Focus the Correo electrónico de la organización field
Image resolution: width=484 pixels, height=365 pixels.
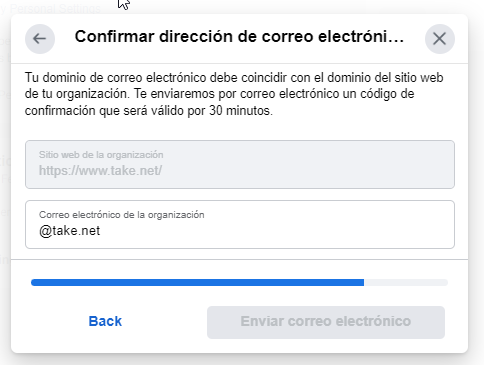click(x=240, y=224)
